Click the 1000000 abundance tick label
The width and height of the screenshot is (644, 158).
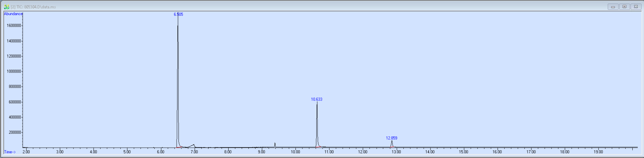[14, 71]
